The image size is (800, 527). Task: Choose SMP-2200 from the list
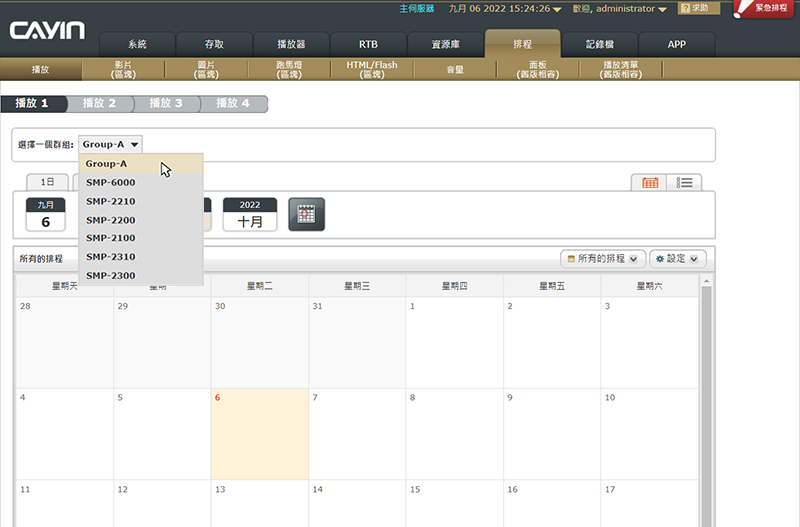pyautogui.click(x=141, y=220)
